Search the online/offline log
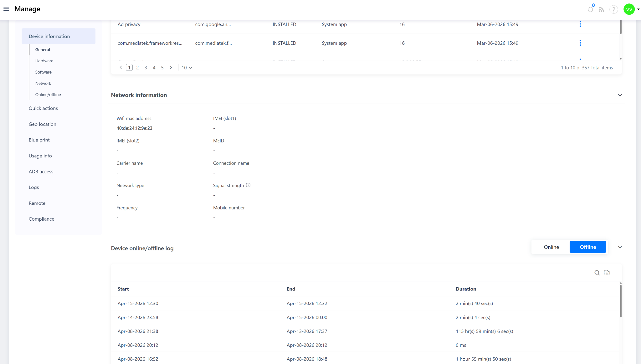This screenshot has width=641, height=364. click(x=597, y=273)
